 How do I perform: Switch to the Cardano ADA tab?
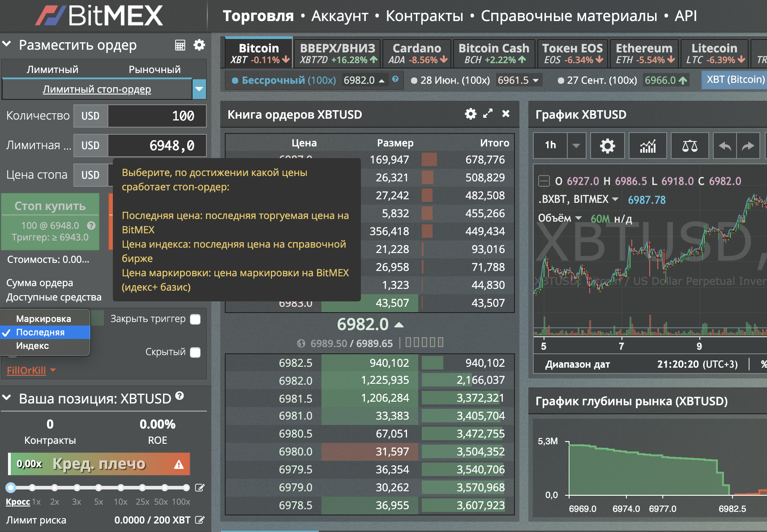pyautogui.click(x=417, y=53)
